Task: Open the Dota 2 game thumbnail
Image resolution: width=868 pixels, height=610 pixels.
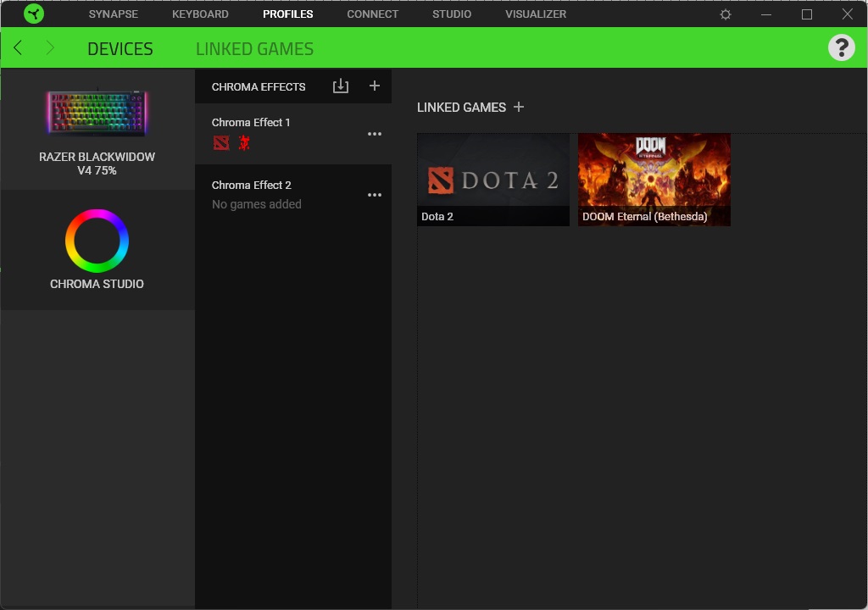Action: tap(493, 180)
